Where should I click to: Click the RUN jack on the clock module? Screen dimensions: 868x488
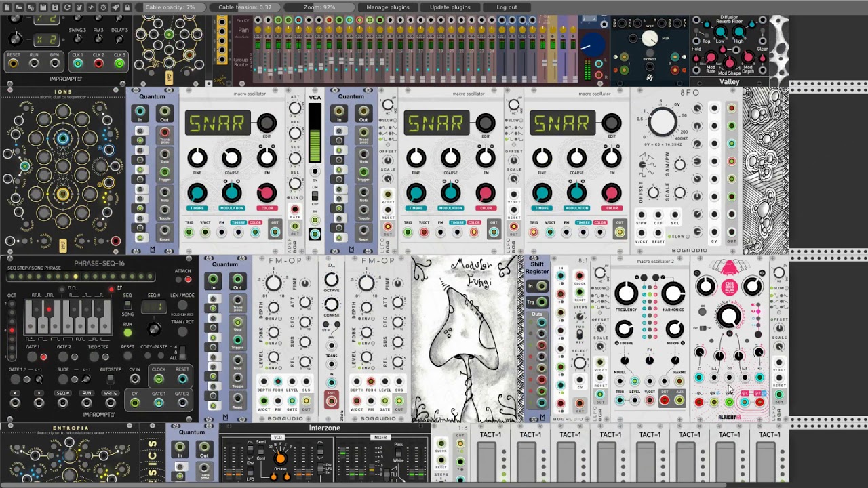click(x=34, y=64)
